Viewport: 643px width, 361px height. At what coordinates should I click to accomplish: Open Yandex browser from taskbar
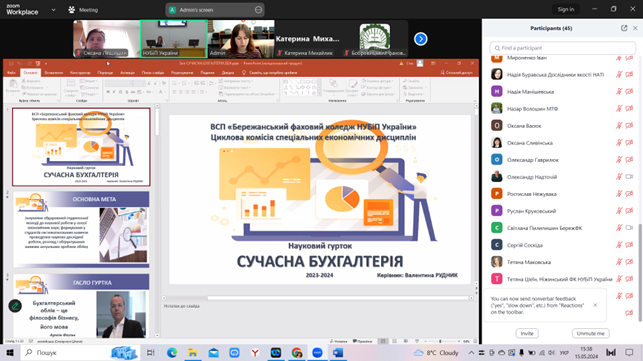[x=255, y=352]
